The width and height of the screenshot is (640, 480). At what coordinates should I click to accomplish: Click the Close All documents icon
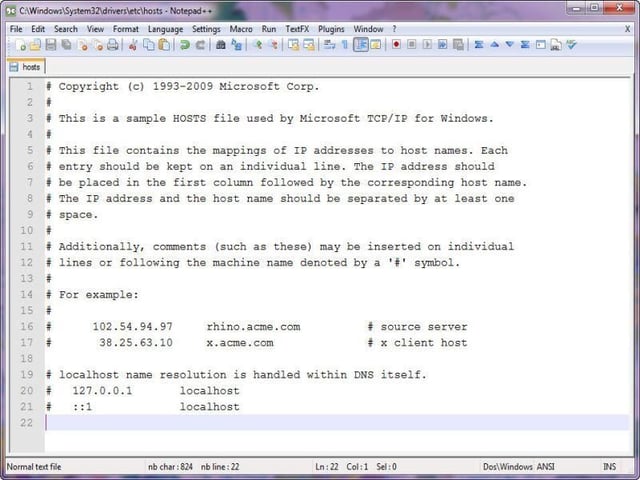point(98,44)
